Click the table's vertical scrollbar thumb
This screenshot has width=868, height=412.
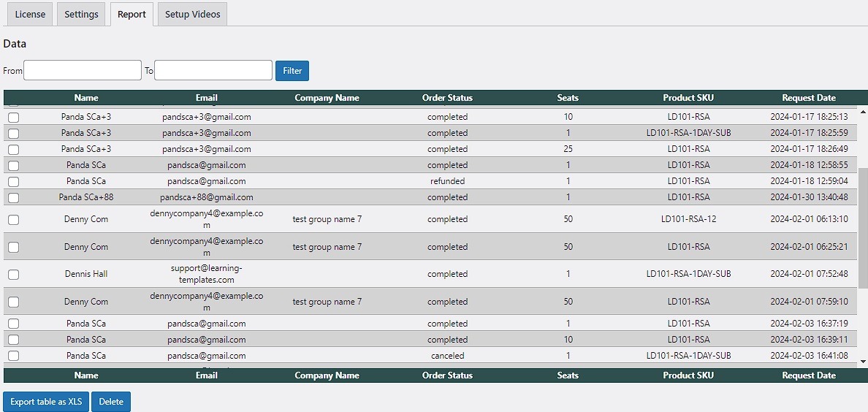click(863, 226)
